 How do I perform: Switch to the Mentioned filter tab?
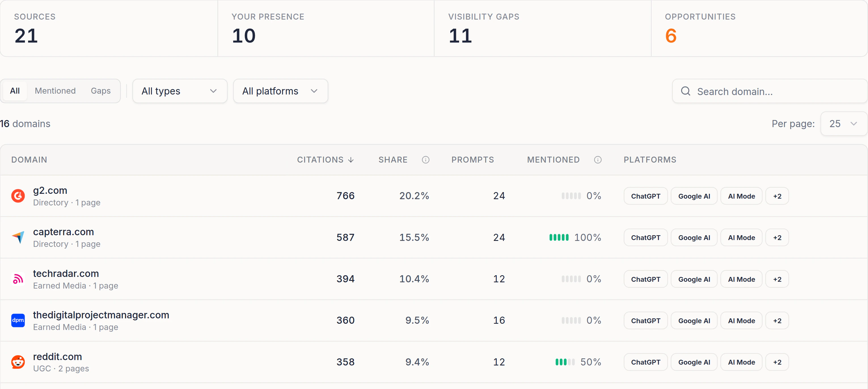(x=55, y=91)
